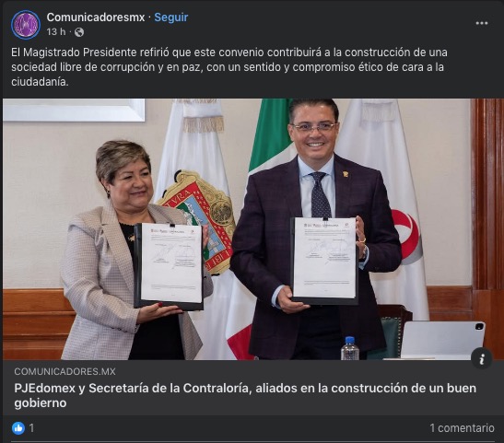The height and width of the screenshot is (443, 504).
Task: Click the water bottle in the photo
Action: pos(350,348)
